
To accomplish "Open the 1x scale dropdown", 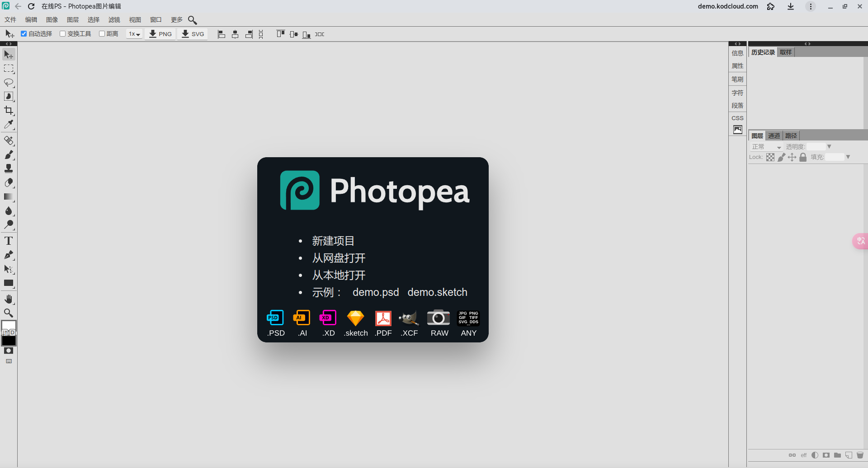I will coord(134,34).
